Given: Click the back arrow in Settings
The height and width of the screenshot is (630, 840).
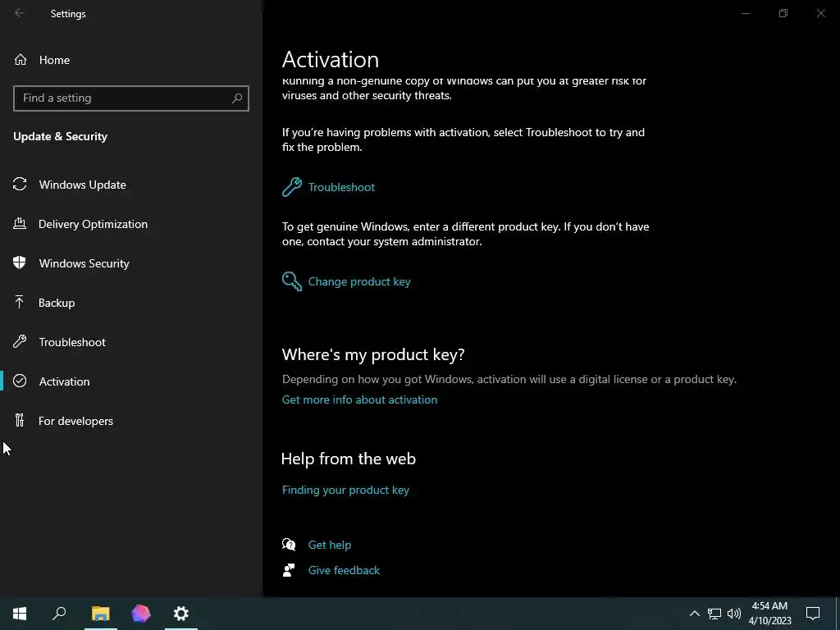Looking at the screenshot, I should 20,13.
